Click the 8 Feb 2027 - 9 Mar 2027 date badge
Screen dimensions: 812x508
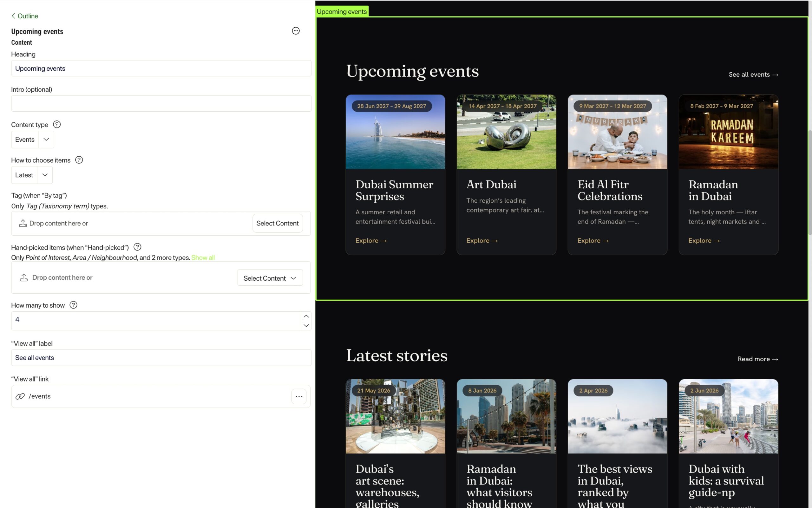722,106
